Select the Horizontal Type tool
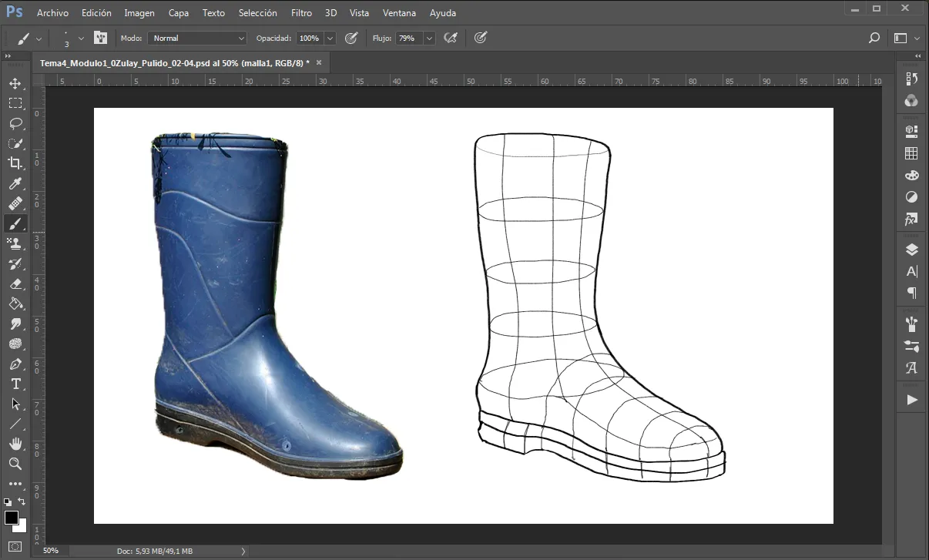Viewport: 929px width, 560px height. (15, 384)
